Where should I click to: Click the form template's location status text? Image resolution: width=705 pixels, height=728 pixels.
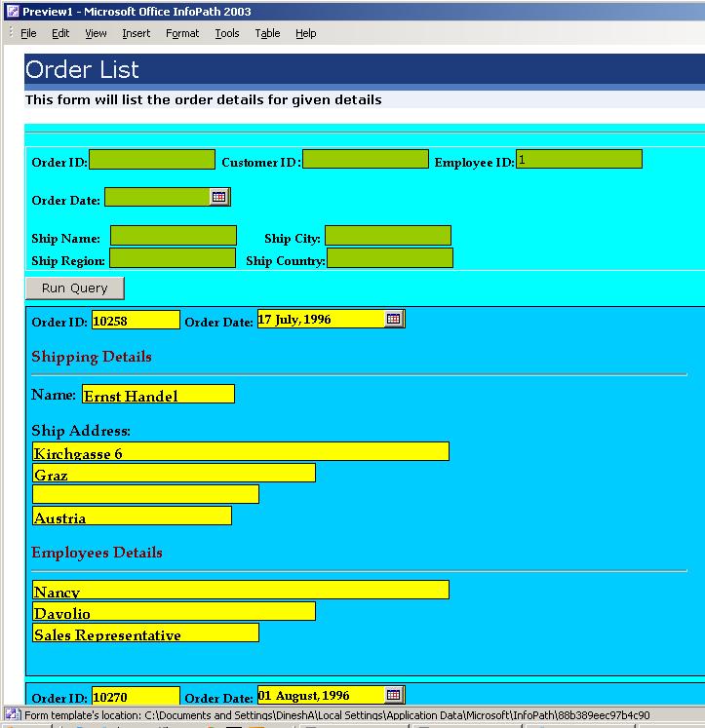[336, 715]
